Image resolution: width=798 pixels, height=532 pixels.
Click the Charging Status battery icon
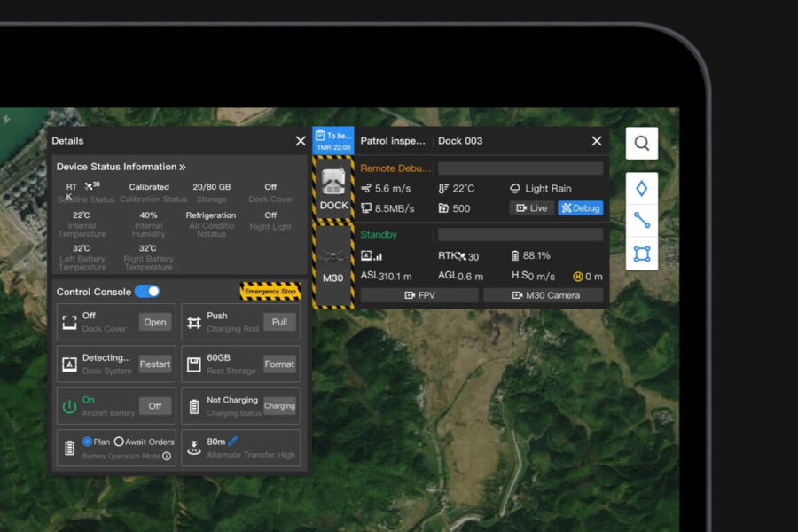coord(194,407)
